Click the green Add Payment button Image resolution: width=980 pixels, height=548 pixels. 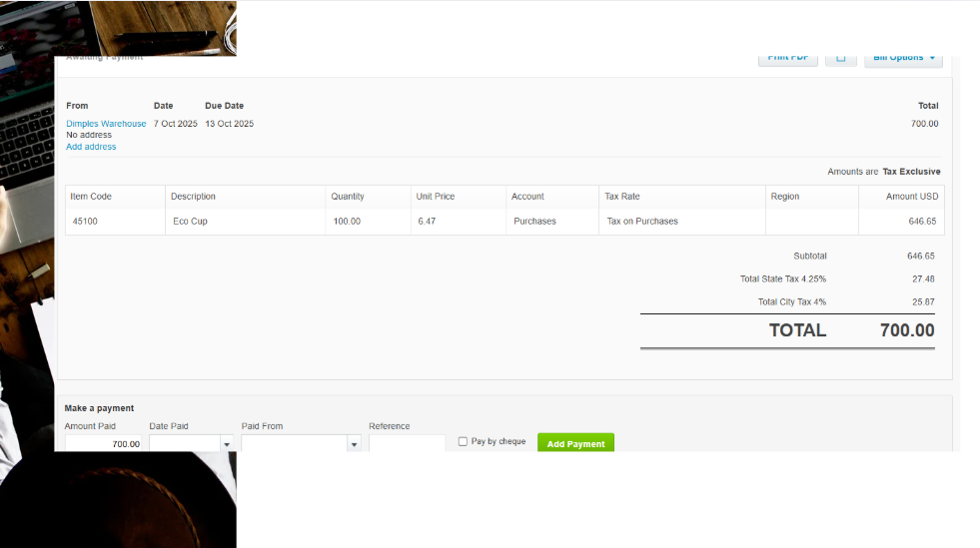(575, 442)
